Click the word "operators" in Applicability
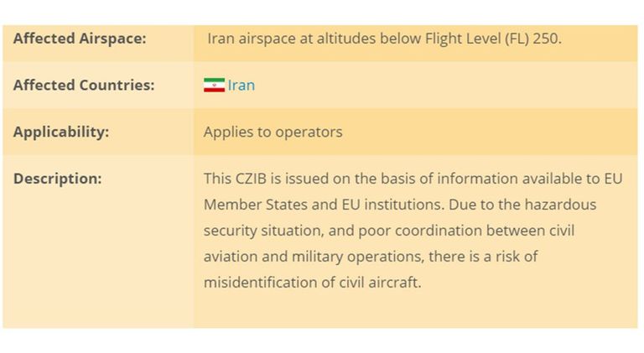The width and height of the screenshot is (644, 353). click(310, 132)
